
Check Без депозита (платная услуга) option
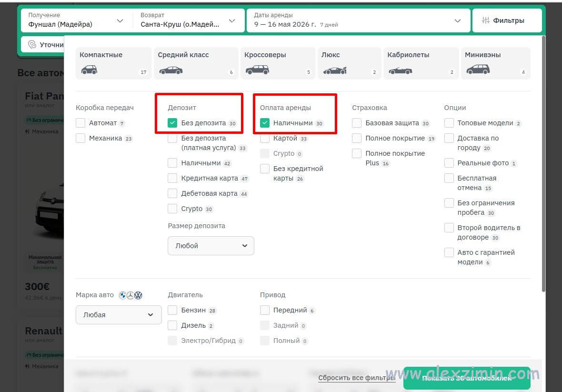coord(172,138)
